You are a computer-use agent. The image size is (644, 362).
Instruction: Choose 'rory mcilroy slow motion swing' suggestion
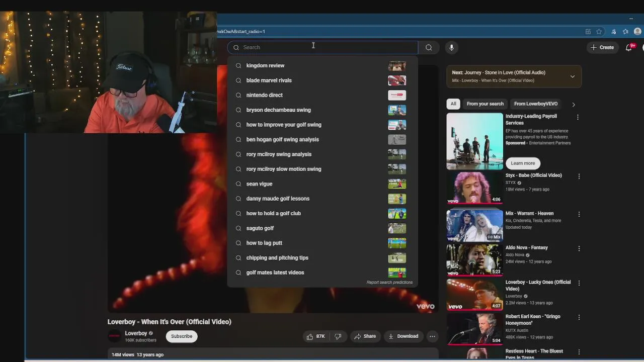click(x=323, y=169)
